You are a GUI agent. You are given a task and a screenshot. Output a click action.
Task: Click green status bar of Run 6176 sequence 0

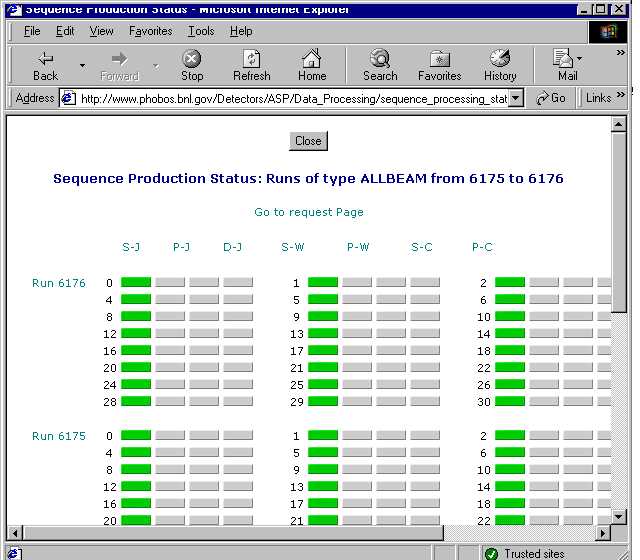tap(136, 282)
